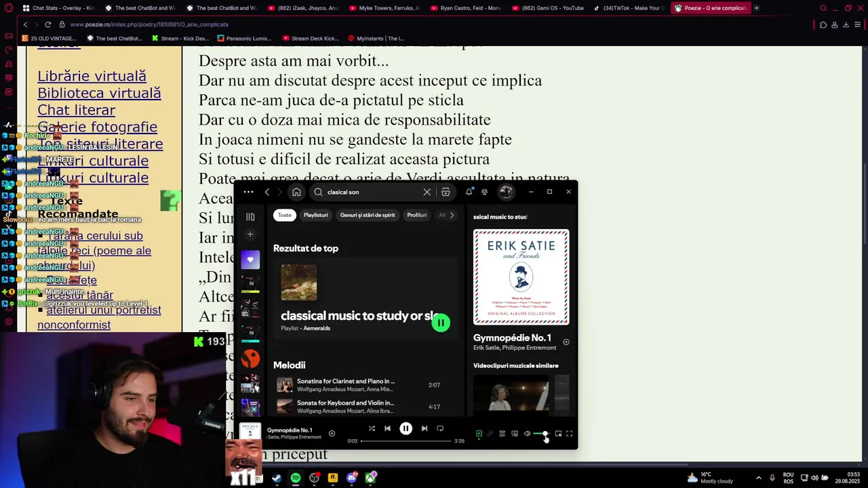Show more filter chips with right chevron
868x488 pixels.
click(x=452, y=215)
